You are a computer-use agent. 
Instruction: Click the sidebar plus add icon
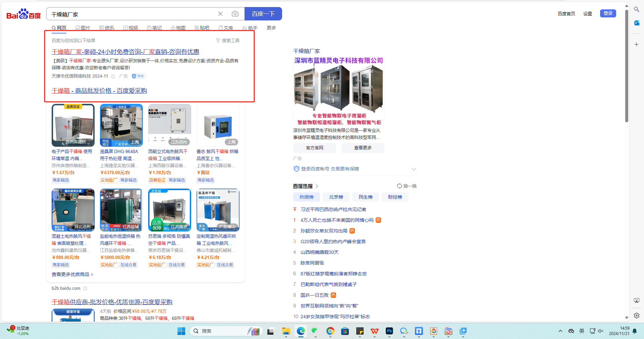click(636, 44)
